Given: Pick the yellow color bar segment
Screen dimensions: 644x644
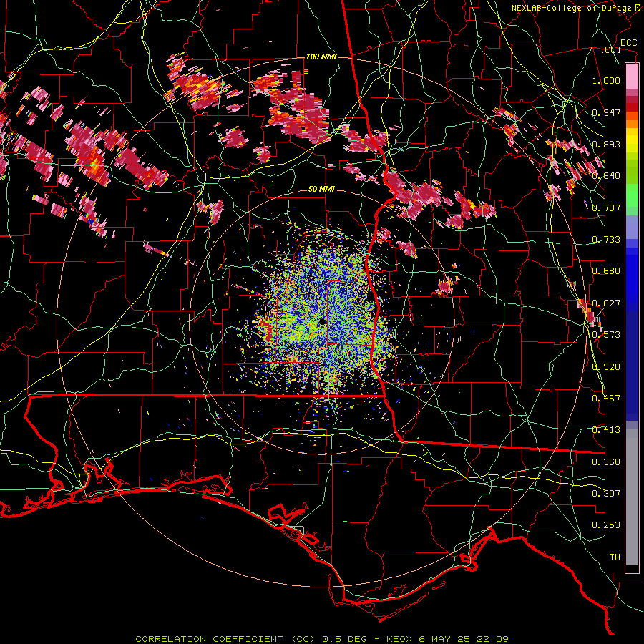Looking at the screenshot, I should 632,141.
